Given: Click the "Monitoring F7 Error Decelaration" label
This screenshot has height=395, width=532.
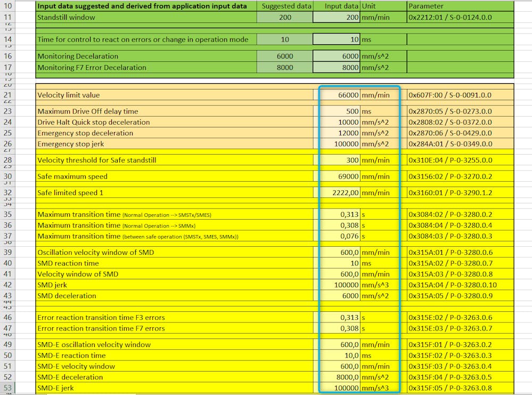Looking at the screenshot, I should tap(146, 67).
